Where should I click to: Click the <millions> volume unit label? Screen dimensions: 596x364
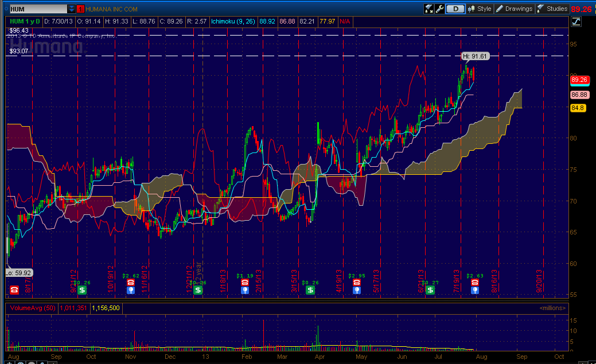(552, 308)
